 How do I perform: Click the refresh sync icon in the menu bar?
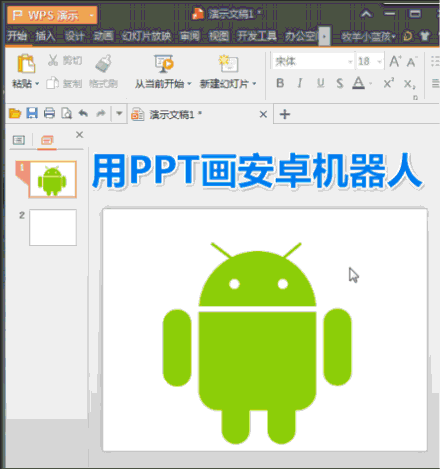click(408, 36)
